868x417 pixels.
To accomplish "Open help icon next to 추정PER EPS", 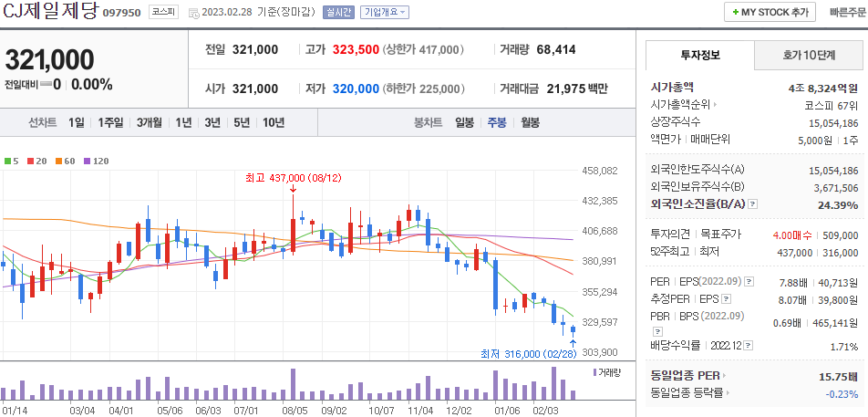I will coord(727,299).
